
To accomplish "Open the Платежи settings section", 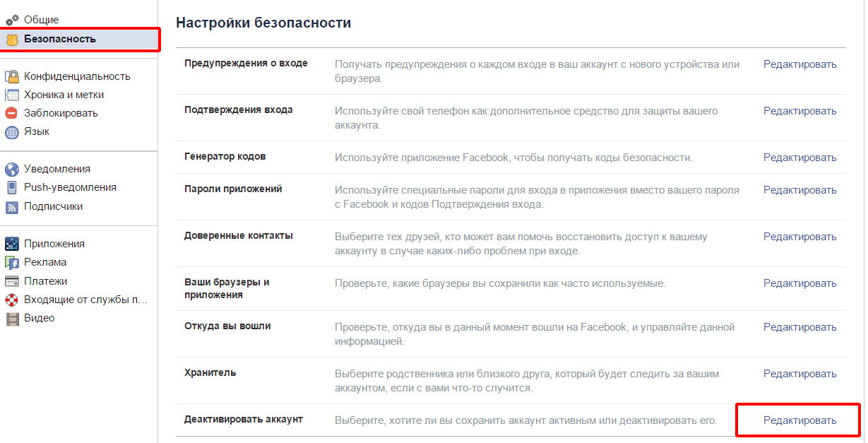I will pyautogui.click(x=46, y=280).
